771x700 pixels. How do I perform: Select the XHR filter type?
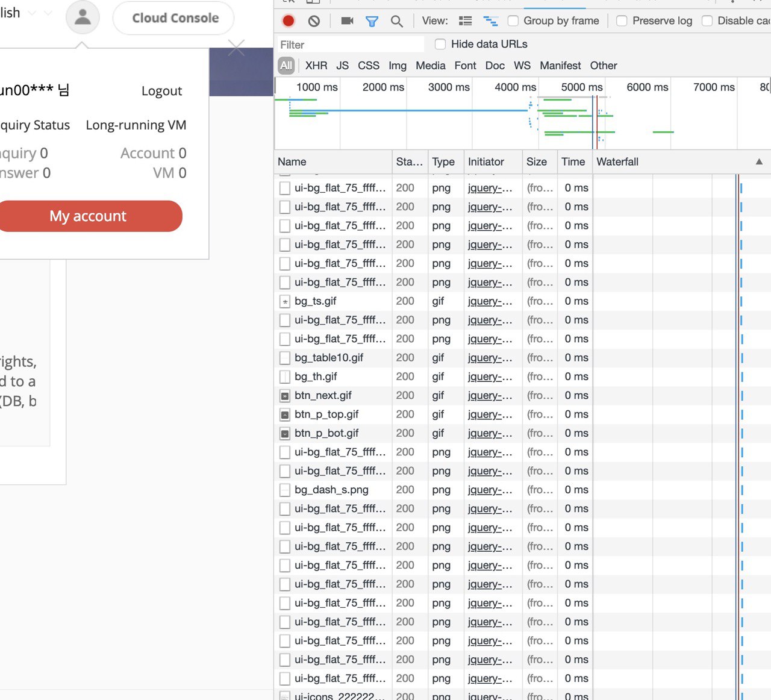316,66
